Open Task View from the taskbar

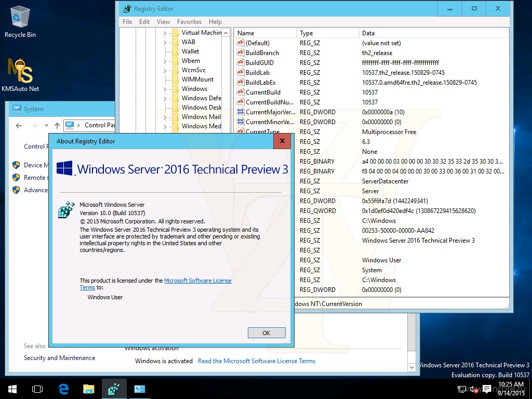pos(37,389)
